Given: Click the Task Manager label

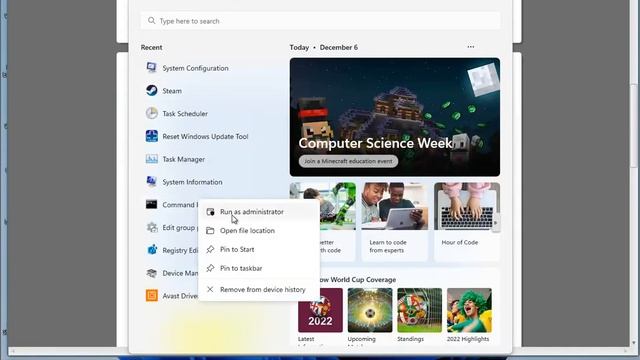Looking at the screenshot, I should point(184,160).
